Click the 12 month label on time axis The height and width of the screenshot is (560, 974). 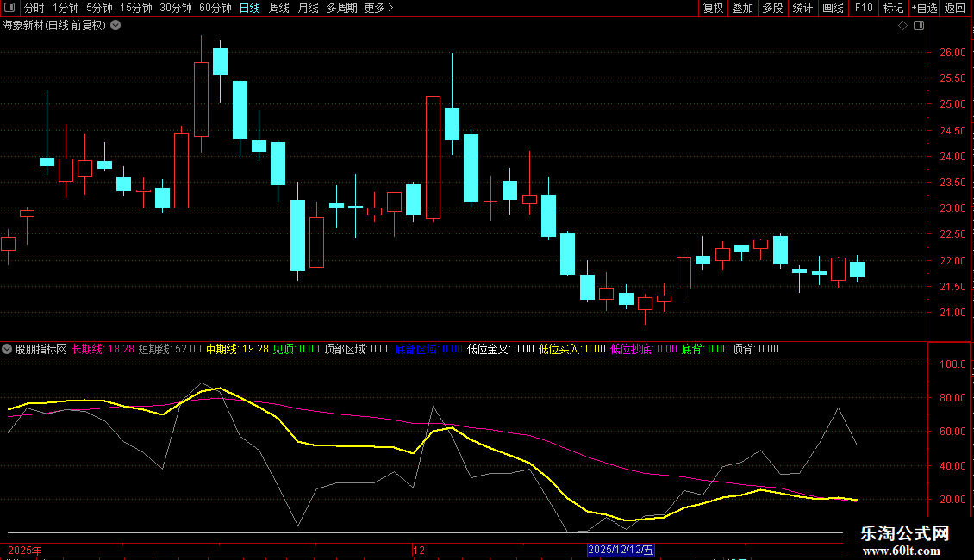pos(419,550)
